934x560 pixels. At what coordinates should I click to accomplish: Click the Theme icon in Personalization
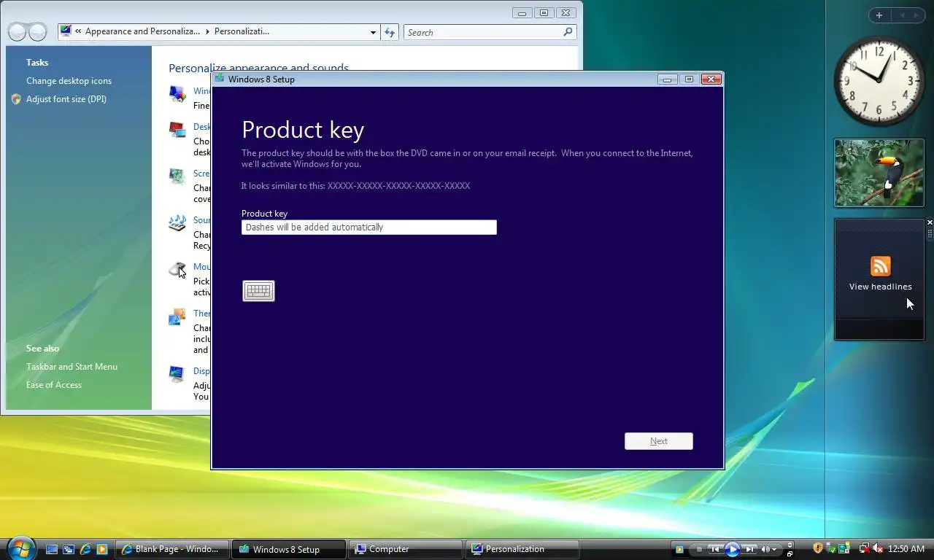click(x=177, y=316)
